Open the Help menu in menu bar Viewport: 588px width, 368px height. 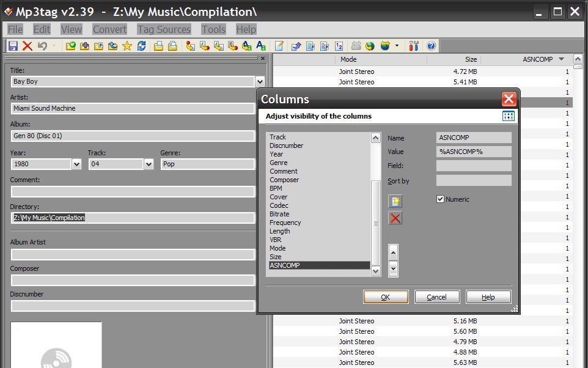(x=246, y=29)
